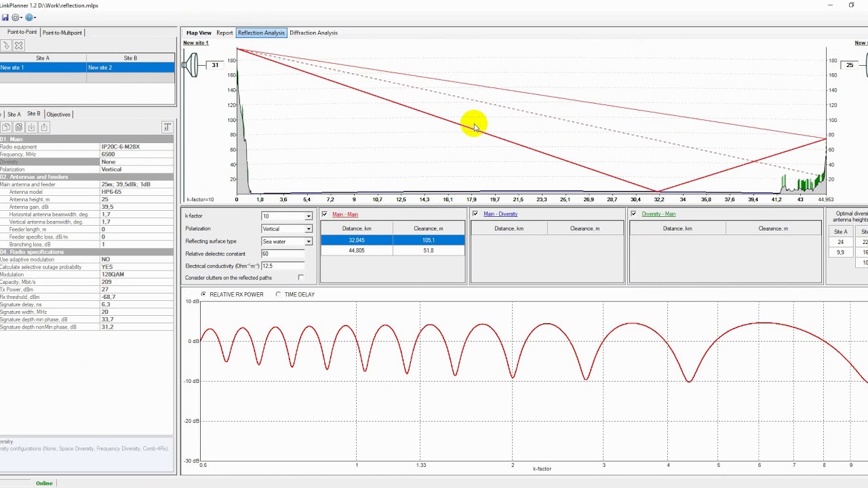Click the Site B column header
The width and height of the screenshot is (868, 488).
point(130,58)
